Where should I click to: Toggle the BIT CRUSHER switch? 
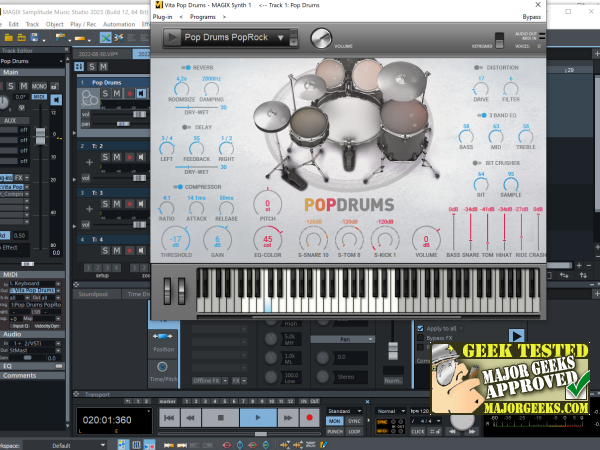[477, 163]
